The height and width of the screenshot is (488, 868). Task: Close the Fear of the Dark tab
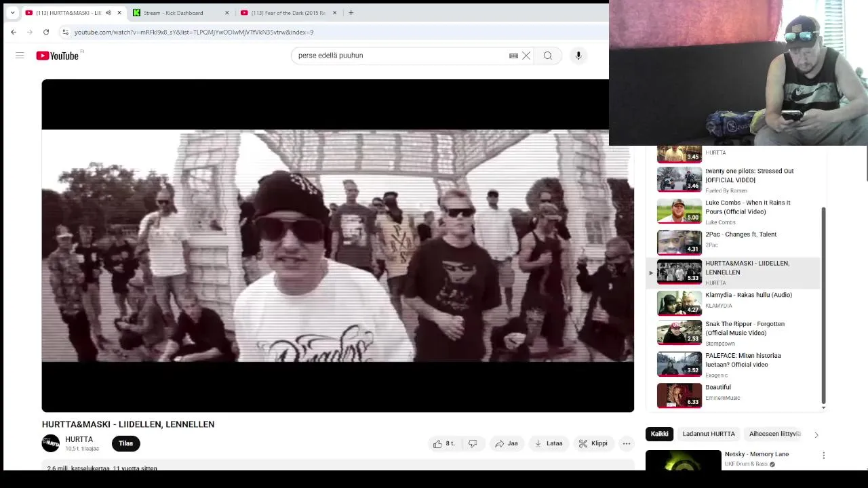pos(334,13)
